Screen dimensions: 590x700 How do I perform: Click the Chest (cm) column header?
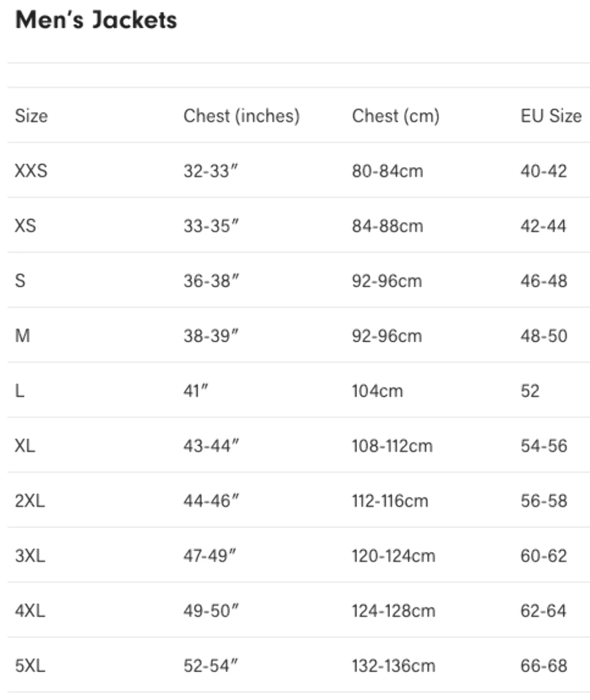[395, 116]
